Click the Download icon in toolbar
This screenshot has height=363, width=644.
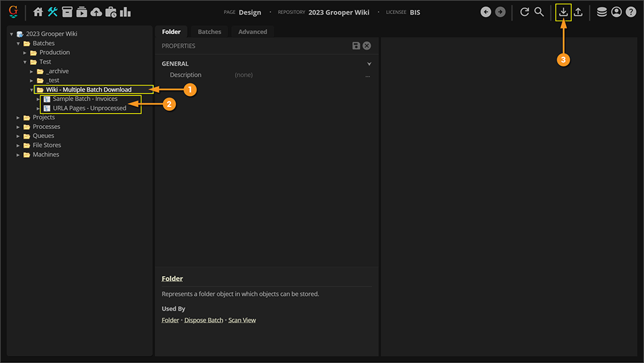[563, 12]
